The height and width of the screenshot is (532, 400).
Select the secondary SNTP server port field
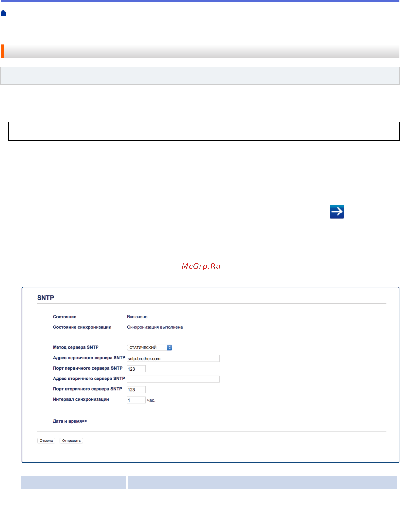point(136,389)
